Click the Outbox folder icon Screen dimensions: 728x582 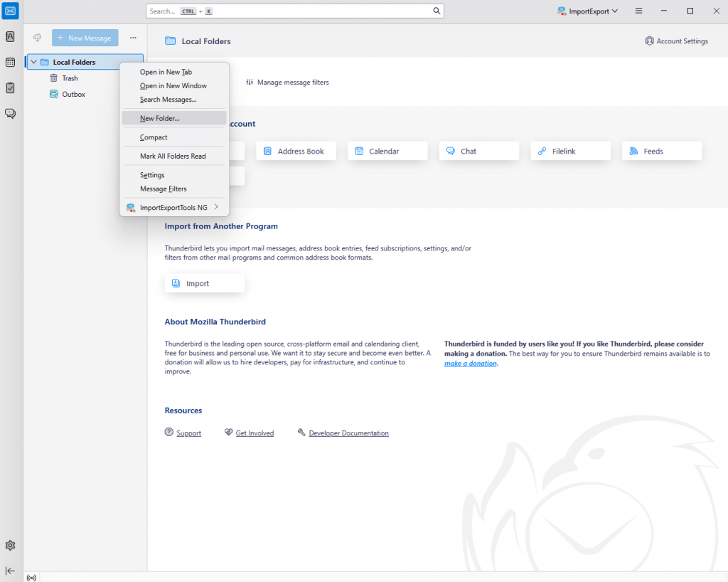click(54, 95)
